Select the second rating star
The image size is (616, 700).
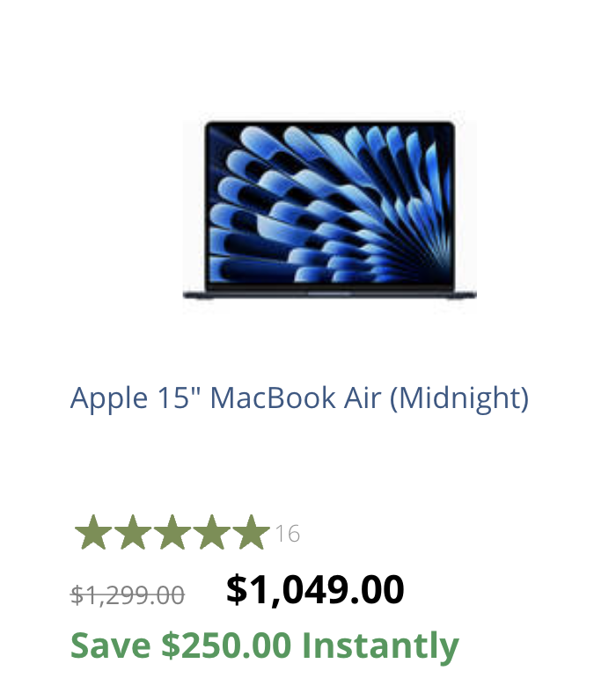coord(133,532)
